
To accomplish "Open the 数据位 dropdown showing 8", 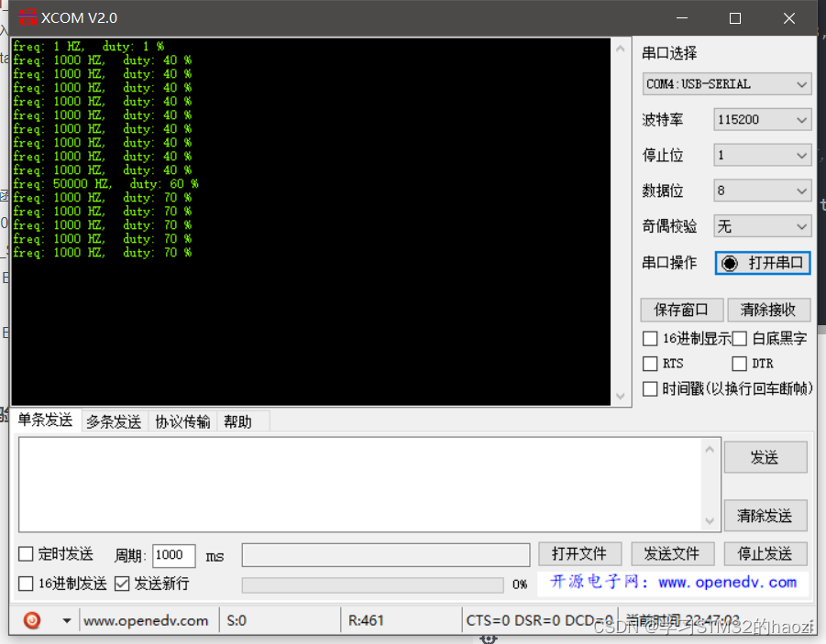I will click(x=762, y=191).
